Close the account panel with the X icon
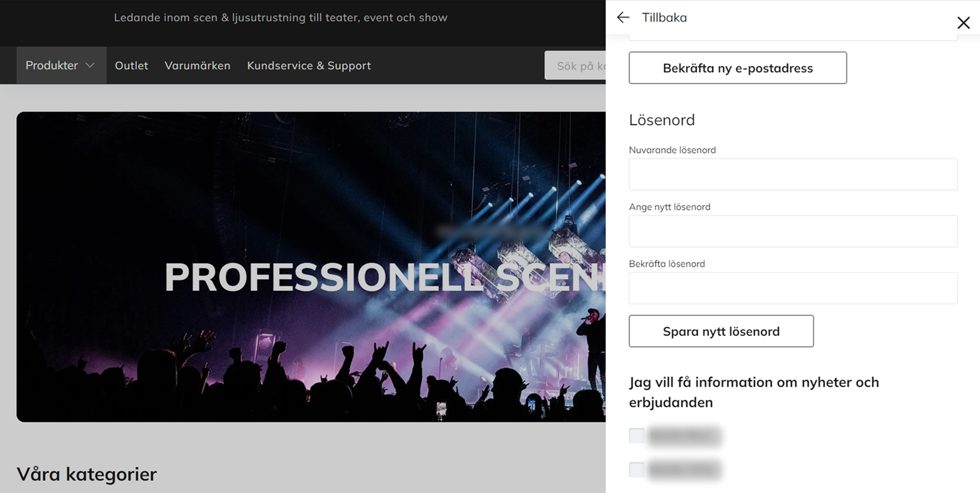Viewport: 980px width, 493px height. (x=963, y=23)
